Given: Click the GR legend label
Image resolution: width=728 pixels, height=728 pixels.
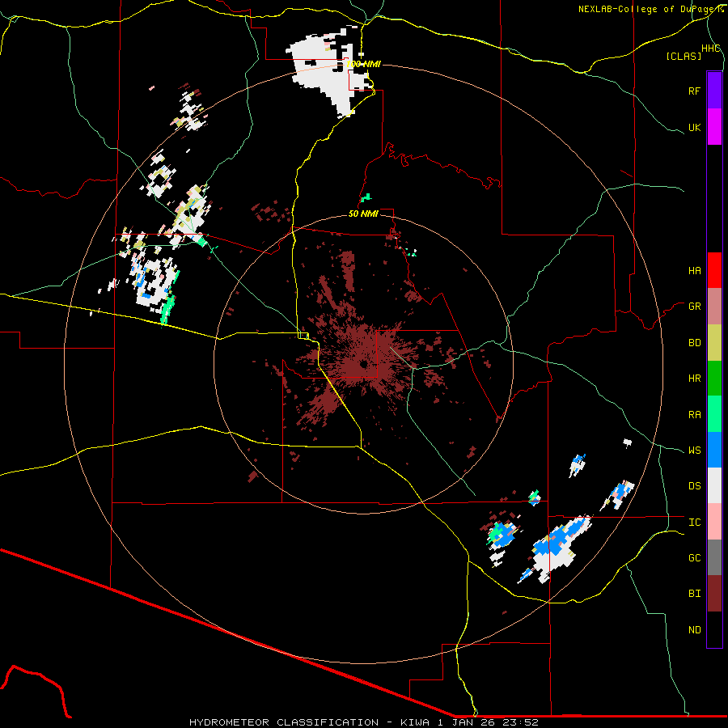Looking at the screenshot, I should coord(694,307).
